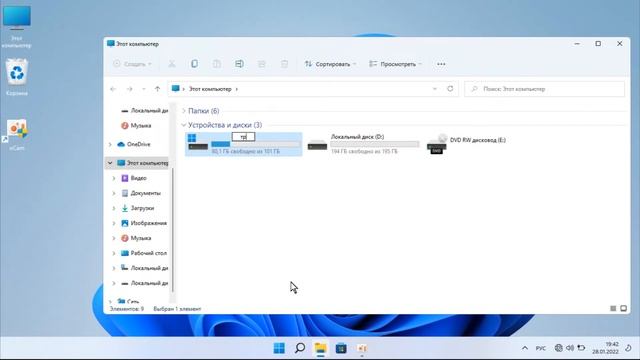The image size is (640, 360).
Task: Click the РУС language indicator
Action: click(x=541, y=348)
